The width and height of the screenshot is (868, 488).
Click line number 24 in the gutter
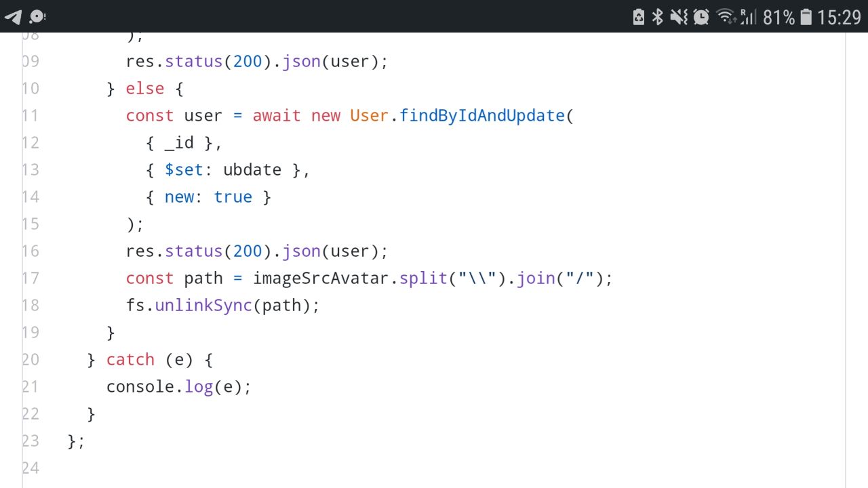pyautogui.click(x=31, y=468)
